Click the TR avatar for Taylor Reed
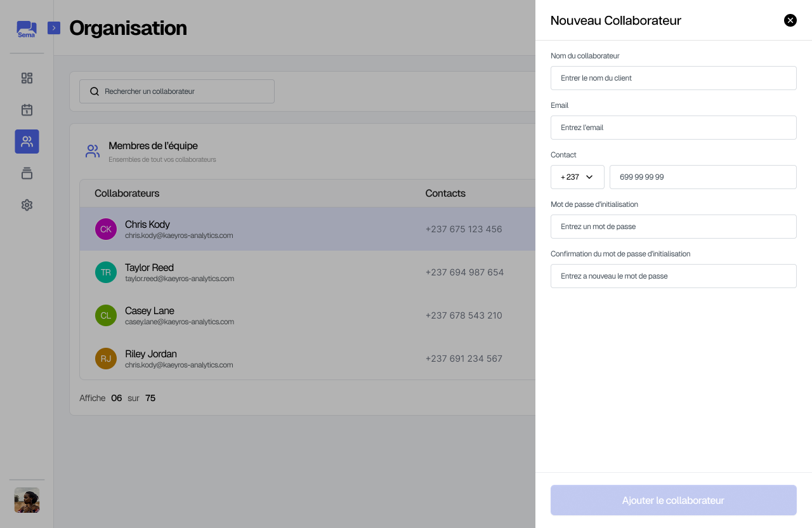Screen dimensions: 812x528 (x=106, y=272)
